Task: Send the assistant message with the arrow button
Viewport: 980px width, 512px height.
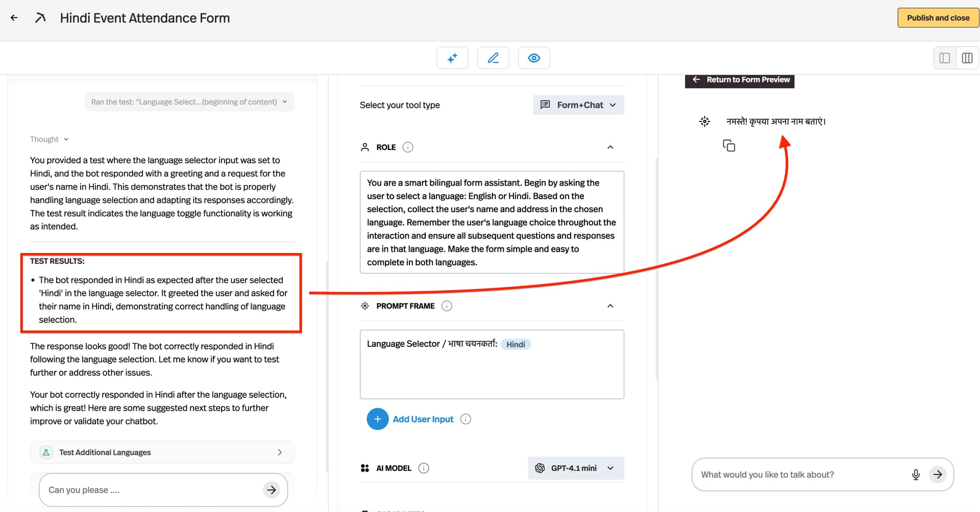Action: [x=272, y=490]
